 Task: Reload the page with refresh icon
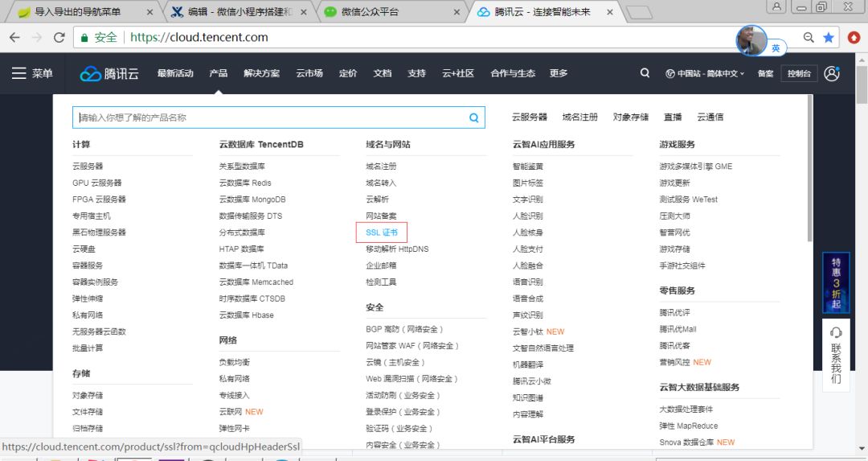click(59, 37)
